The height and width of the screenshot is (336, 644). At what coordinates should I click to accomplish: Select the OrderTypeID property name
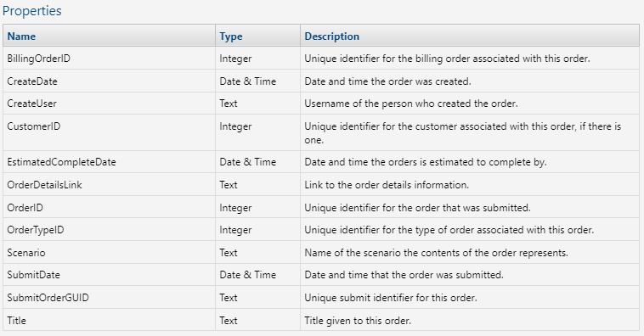(36, 230)
